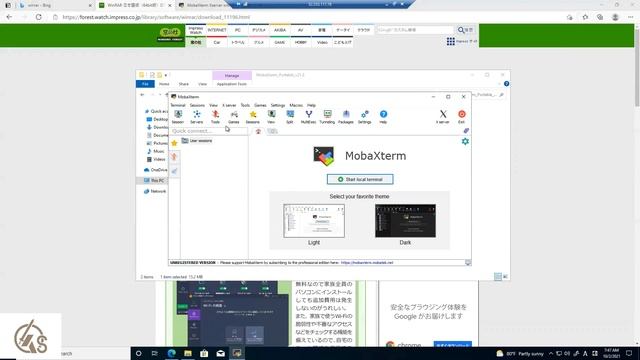The width and height of the screenshot is (640, 360).
Task: Click the INTERNET tab on the website
Action: 217,30
